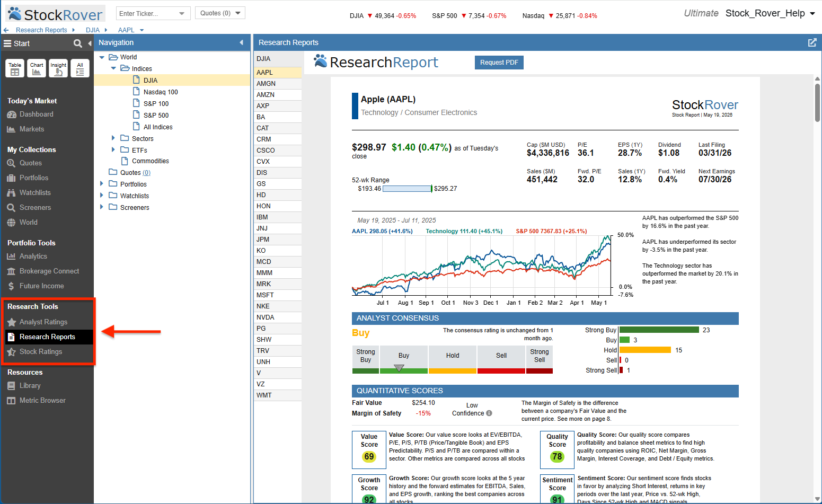
Task: Click the back arrow beside the breadcrumb
Action: pos(6,30)
